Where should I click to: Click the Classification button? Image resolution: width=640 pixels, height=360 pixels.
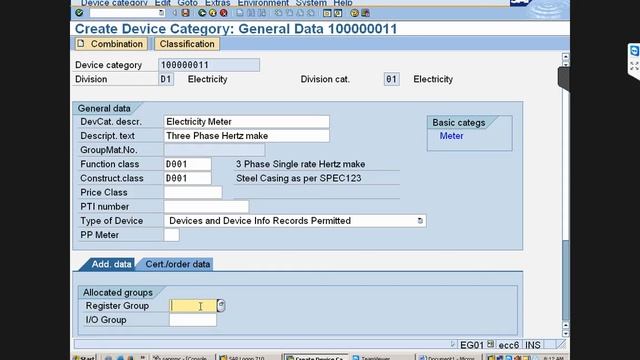tap(187, 44)
